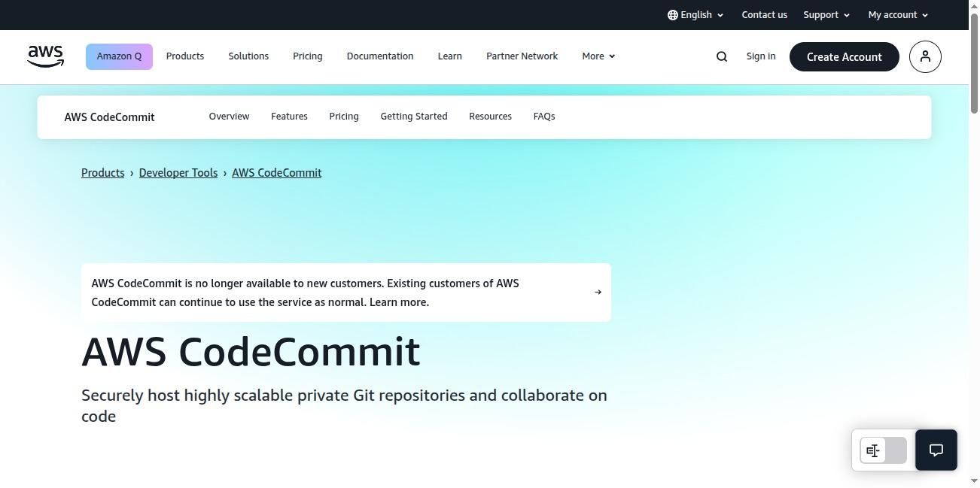Follow the AWS CodeCommit breadcrumb link
The image size is (980, 488).
click(x=277, y=173)
